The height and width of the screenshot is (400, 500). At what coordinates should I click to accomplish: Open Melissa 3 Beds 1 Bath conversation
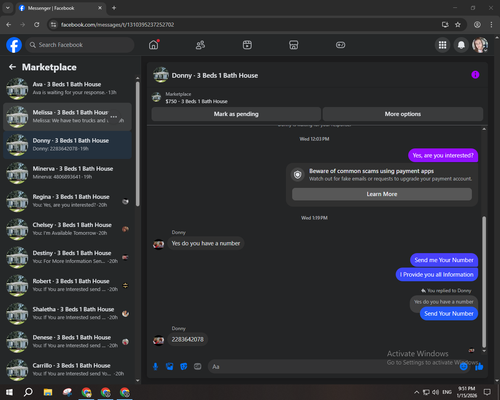(x=67, y=117)
